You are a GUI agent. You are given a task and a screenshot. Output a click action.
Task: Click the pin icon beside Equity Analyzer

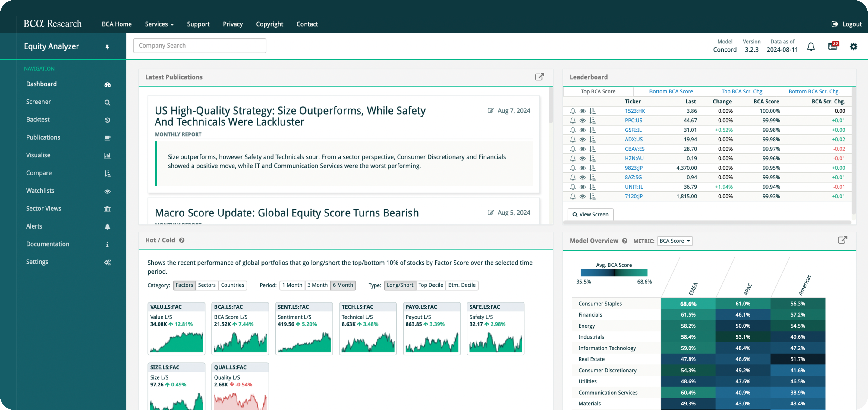[107, 47]
